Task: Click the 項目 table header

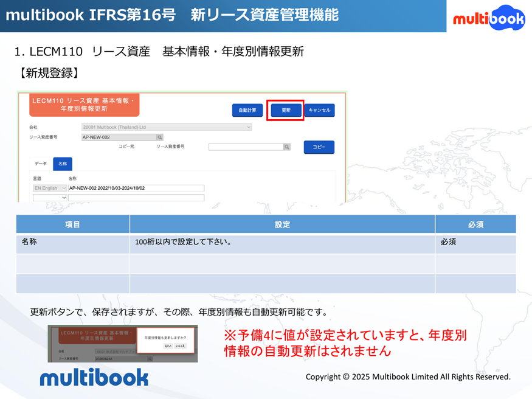Action: click(72, 224)
